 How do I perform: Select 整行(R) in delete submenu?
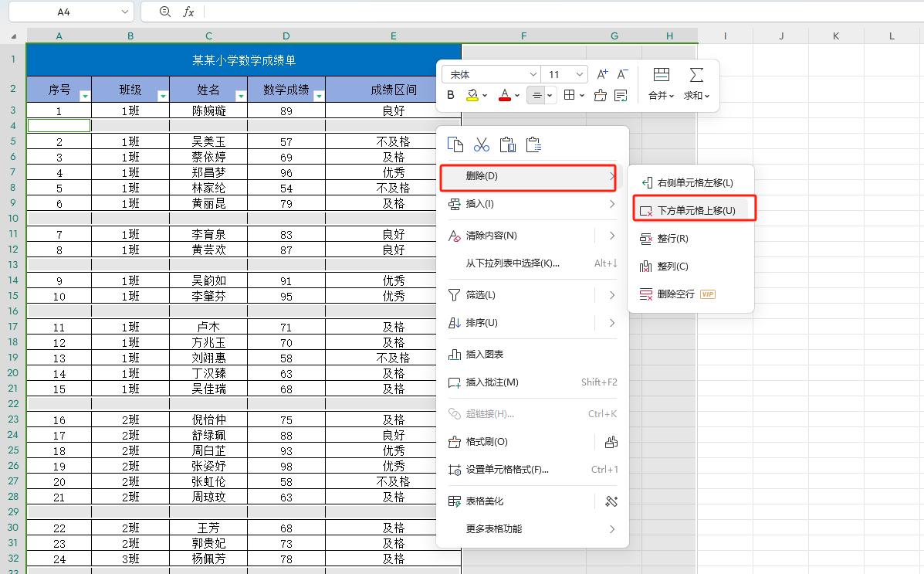(691, 239)
